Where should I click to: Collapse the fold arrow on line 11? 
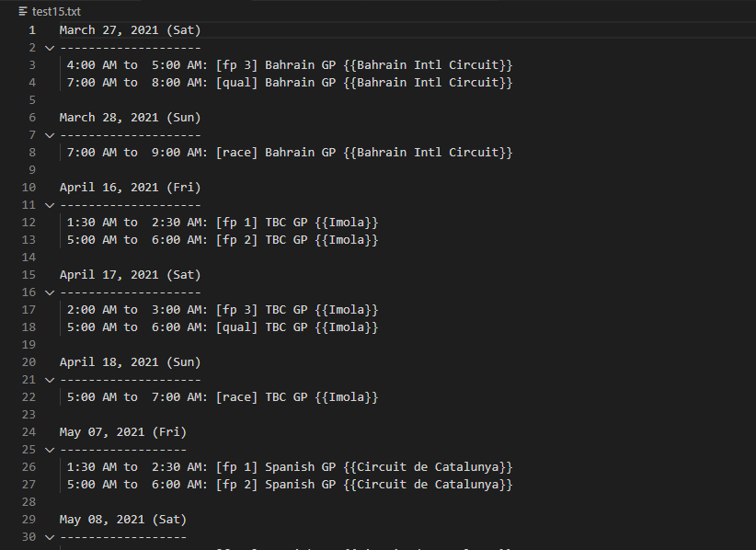pos(49,204)
